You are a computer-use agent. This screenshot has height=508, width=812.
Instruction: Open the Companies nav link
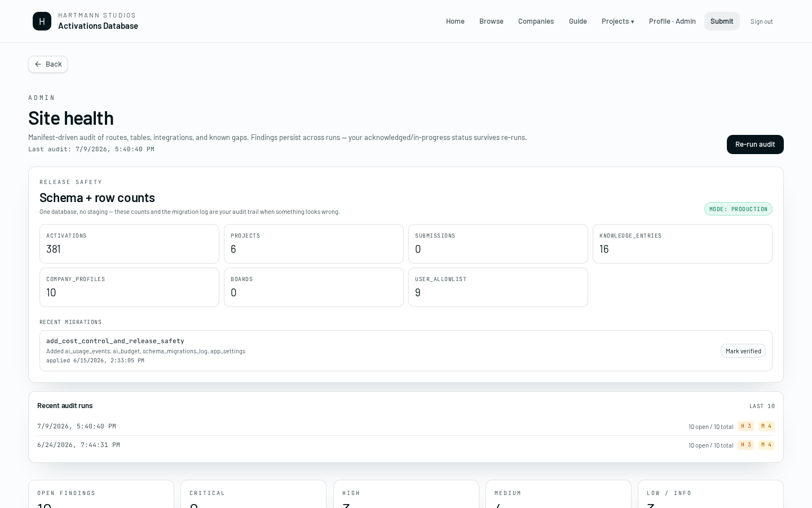point(536,21)
